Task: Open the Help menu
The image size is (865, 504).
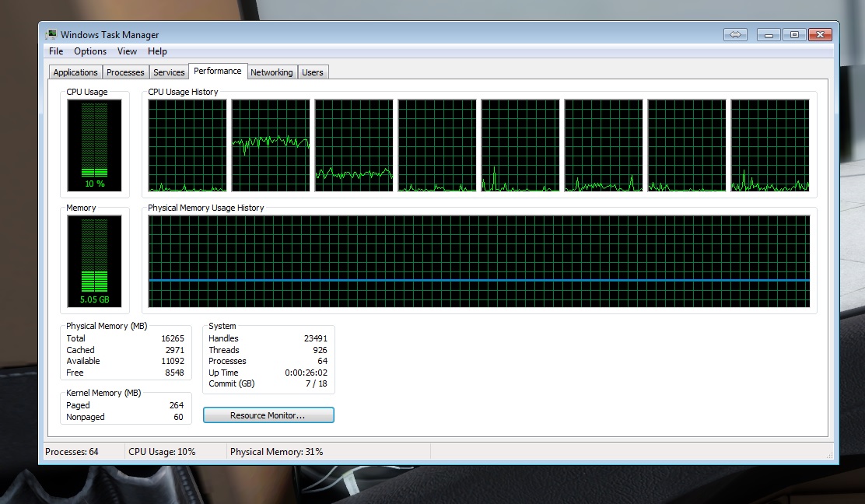Action: (157, 51)
